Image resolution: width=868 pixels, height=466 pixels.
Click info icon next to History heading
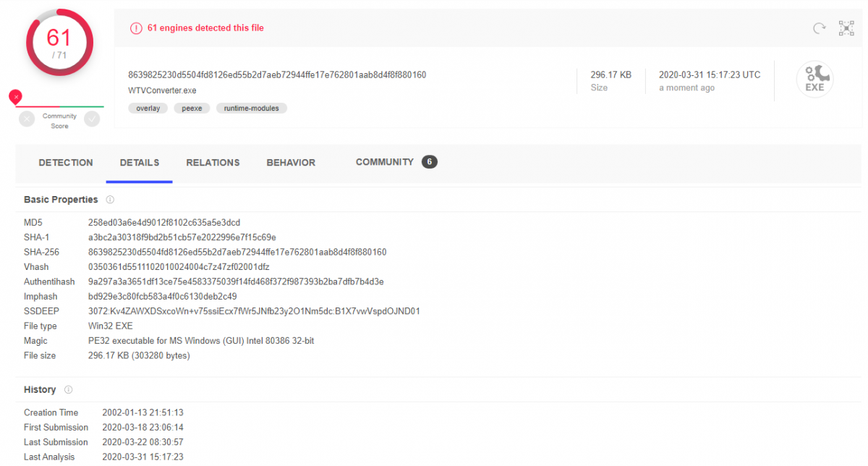pos(69,390)
